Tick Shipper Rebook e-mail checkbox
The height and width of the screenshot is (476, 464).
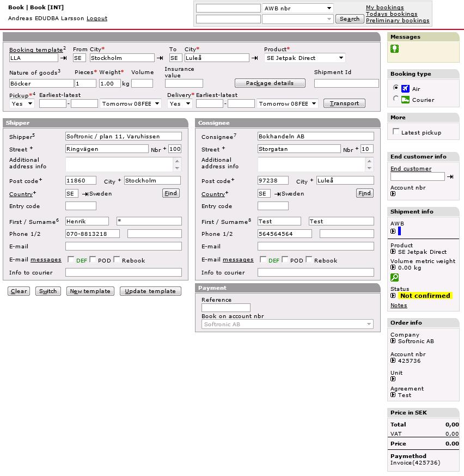click(117, 259)
